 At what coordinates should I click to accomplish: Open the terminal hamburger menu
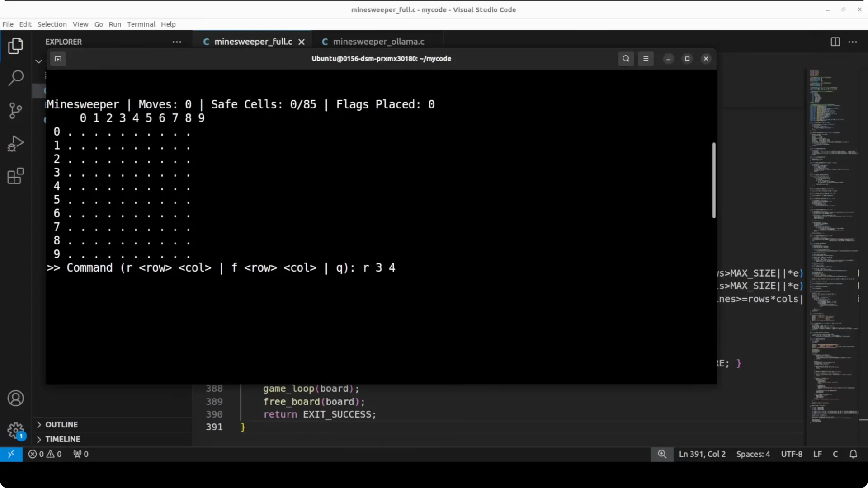click(646, 59)
